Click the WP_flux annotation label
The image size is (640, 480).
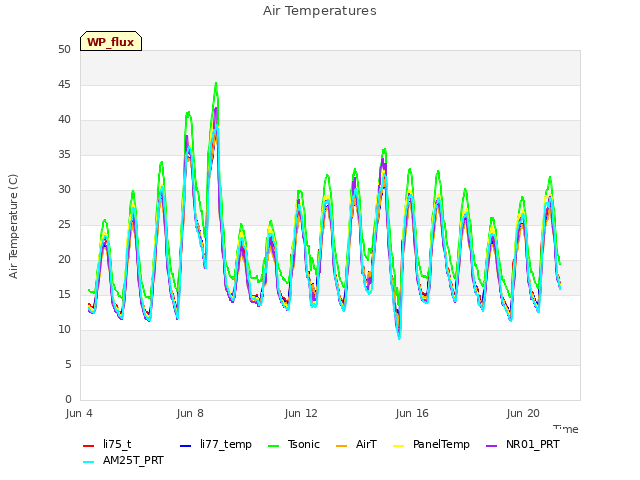coord(111,41)
